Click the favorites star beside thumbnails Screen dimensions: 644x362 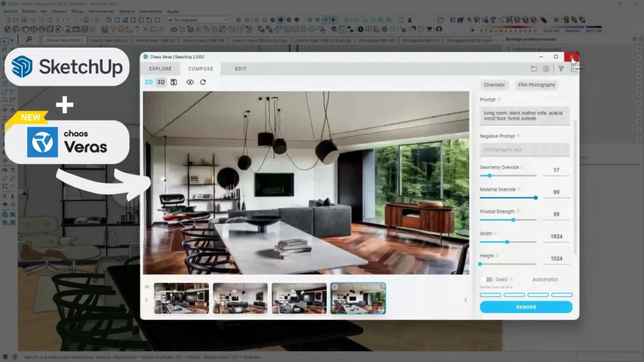click(x=147, y=287)
